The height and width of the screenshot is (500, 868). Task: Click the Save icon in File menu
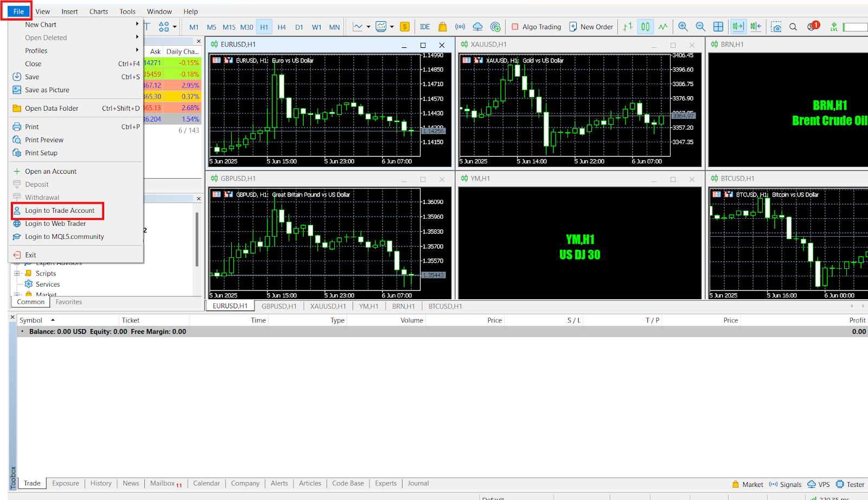coord(17,77)
